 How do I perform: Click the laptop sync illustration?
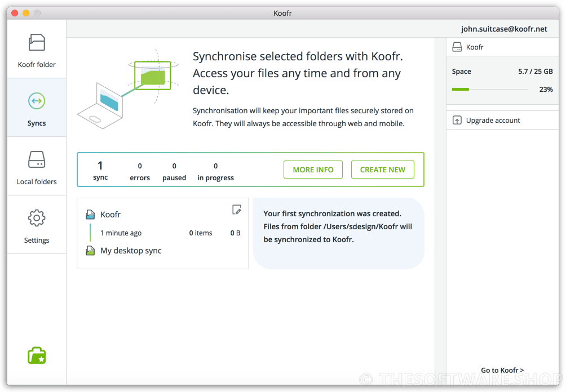pyautogui.click(x=128, y=89)
